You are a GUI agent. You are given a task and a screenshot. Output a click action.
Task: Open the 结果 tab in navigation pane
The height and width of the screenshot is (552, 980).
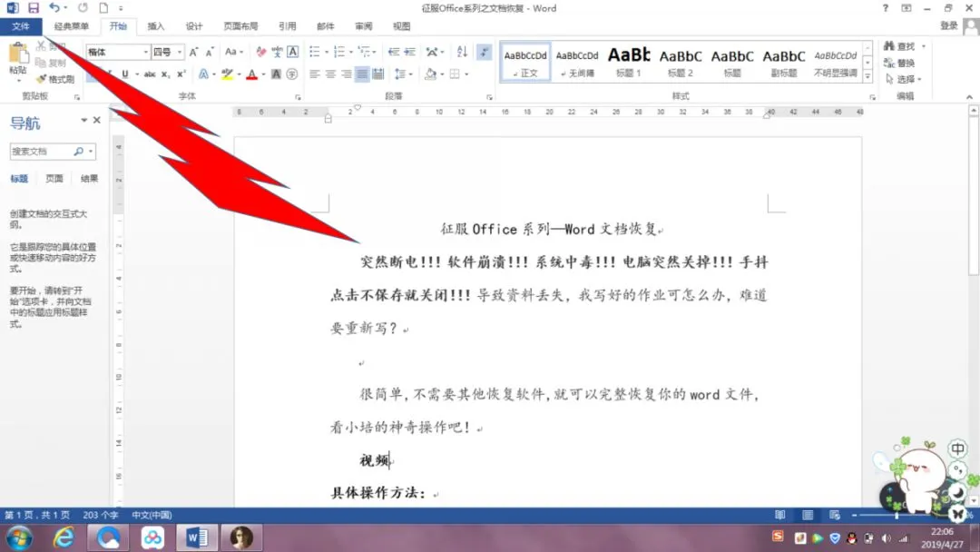89,179
